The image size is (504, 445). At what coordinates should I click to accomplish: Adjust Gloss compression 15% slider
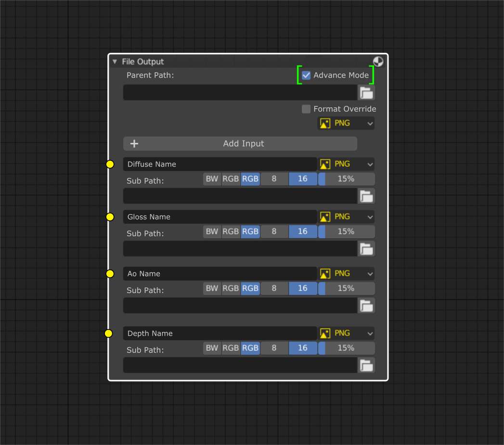(x=346, y=232)
